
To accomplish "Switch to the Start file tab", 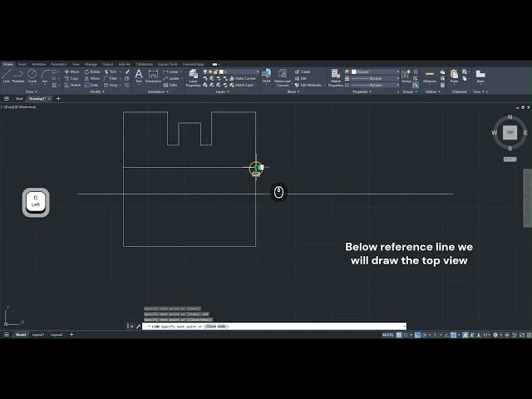I will tap(19, 99).
